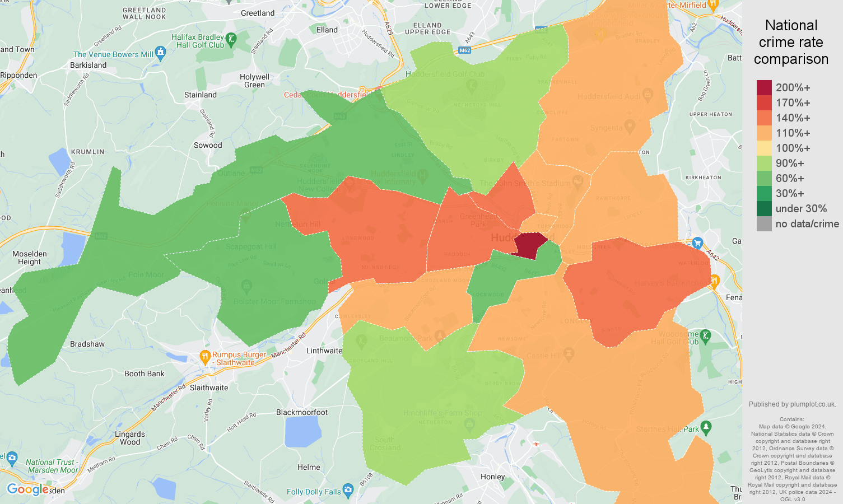
Task: Click the Storthes Hall Park pin icon
Action: tap(706, 427)
